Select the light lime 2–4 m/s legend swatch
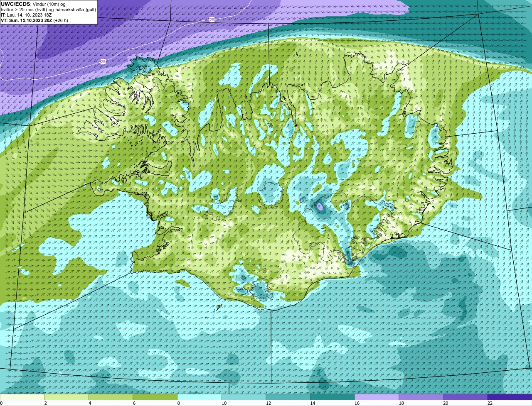Image resolution: width=532 pixels, height=406 pixels. [66, 397]
